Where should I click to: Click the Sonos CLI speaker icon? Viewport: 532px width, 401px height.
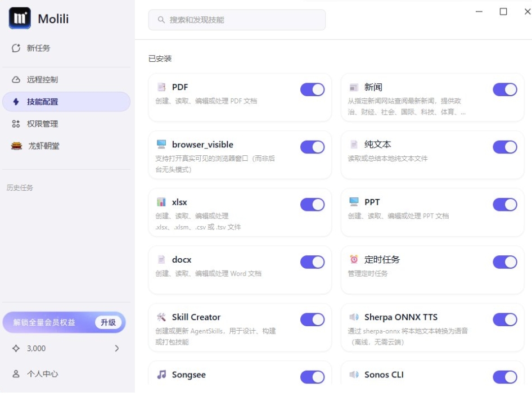(x=354, y=375)
